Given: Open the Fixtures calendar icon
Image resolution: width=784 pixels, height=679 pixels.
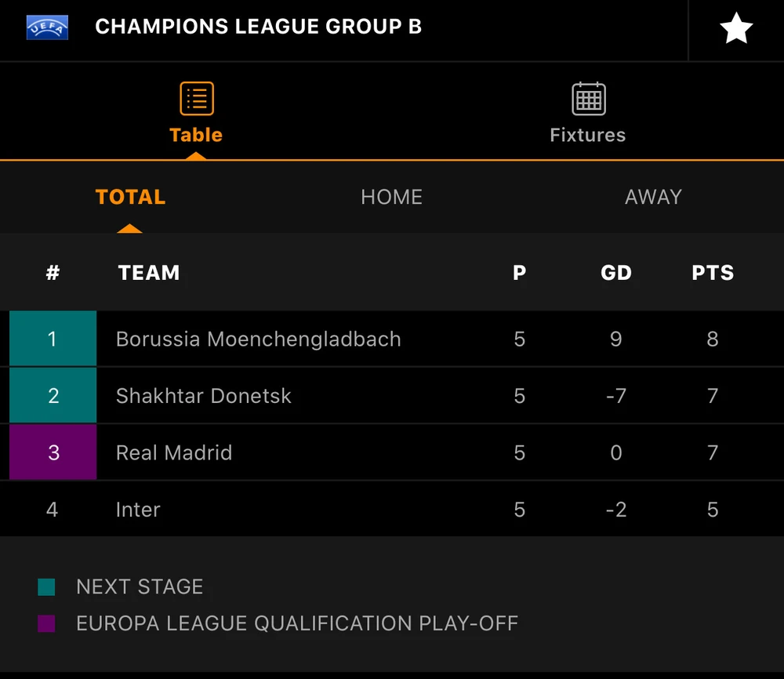Looking at the screenshot, I should pos(588,100).
